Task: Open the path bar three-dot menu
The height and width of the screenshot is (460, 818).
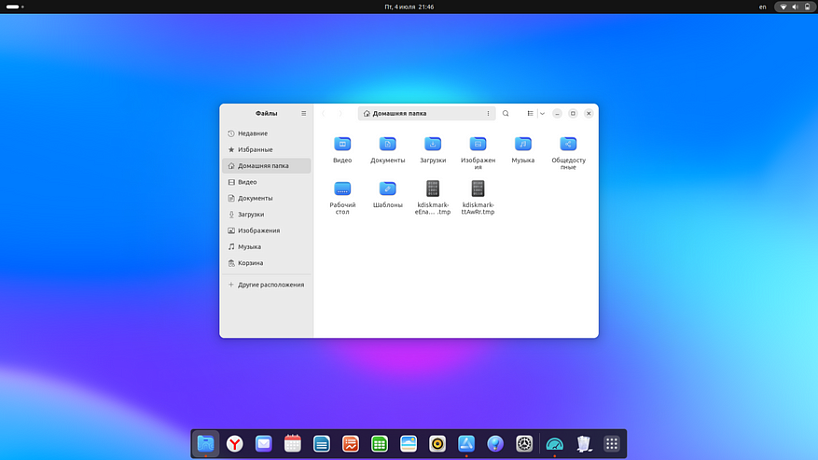Action: pyautogui.click(x=488, y=114)
